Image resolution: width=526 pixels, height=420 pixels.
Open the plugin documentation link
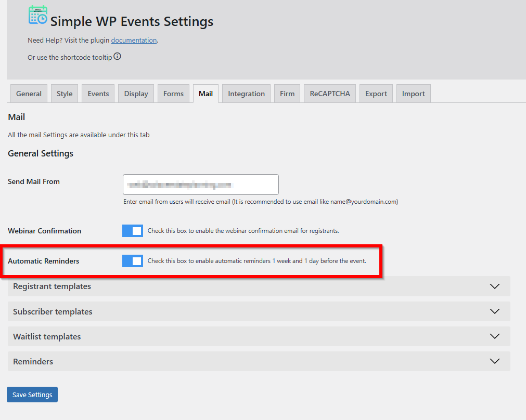pos(134,40)
